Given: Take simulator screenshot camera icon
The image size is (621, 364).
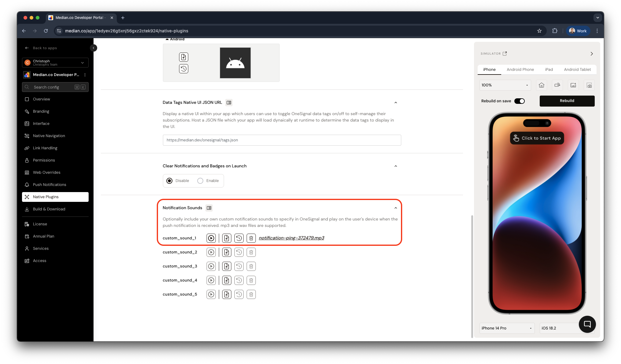Looking at the screenshot, I should tap(589, 85).
